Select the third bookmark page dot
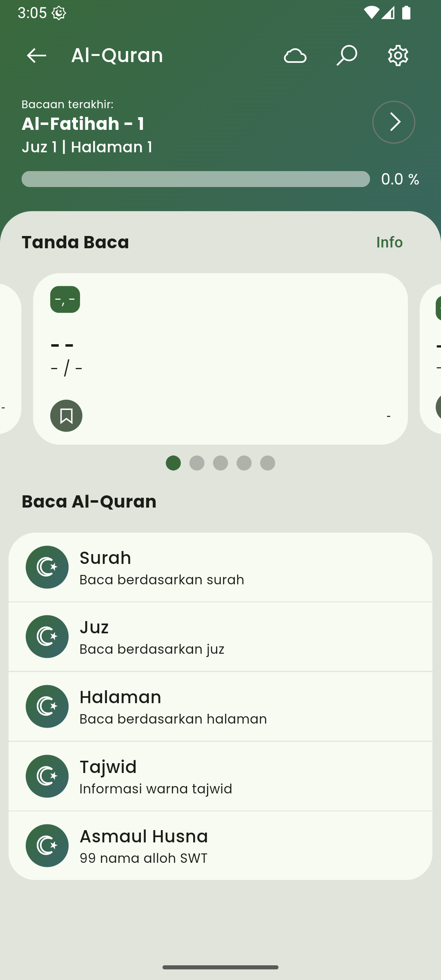The image size is (441, 980). pos(220,463)
